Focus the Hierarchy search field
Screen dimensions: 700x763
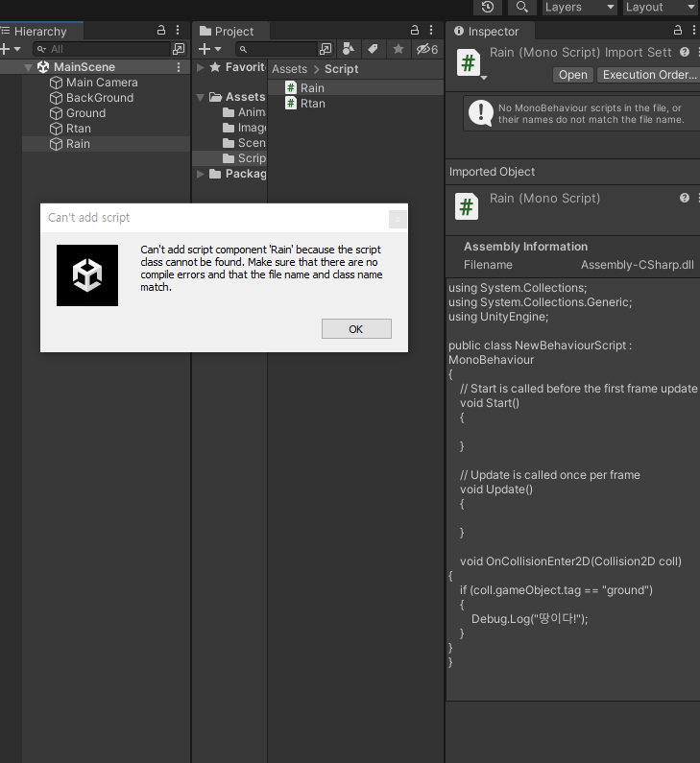click(102, 49)
